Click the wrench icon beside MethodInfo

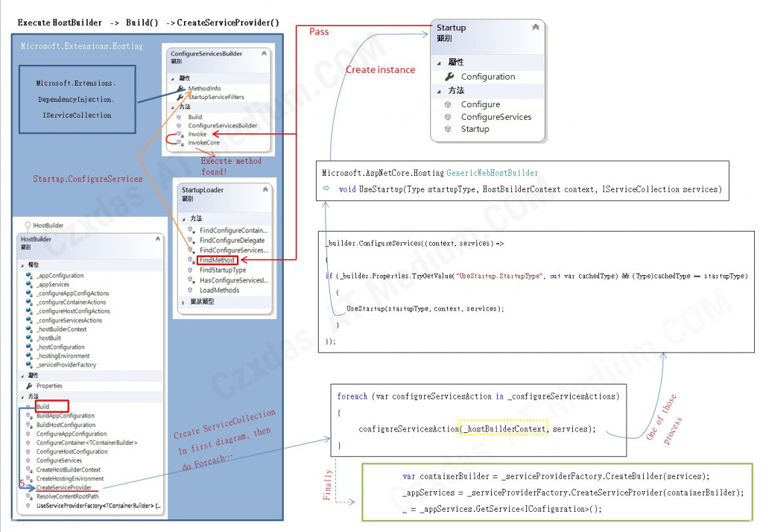point(181,89)
